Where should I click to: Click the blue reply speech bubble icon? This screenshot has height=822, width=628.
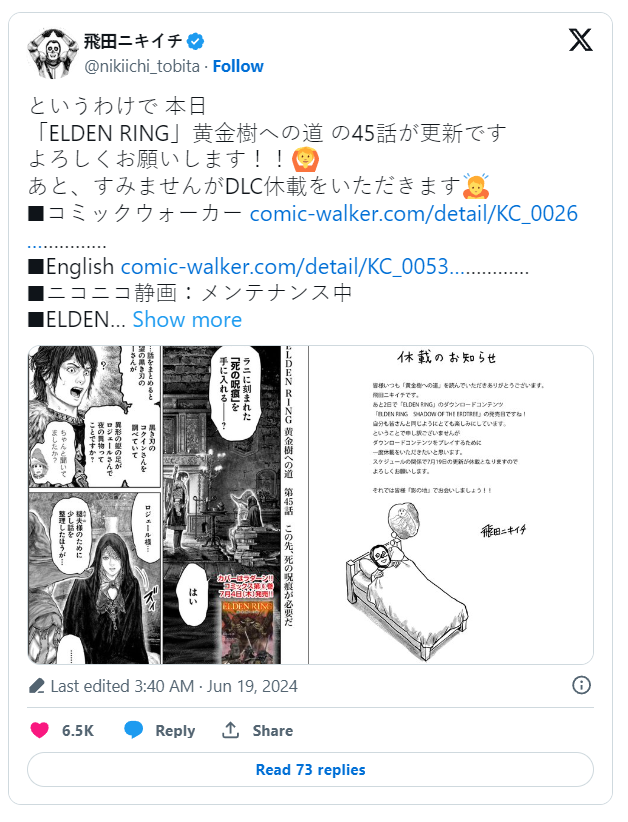coord(133,730)
